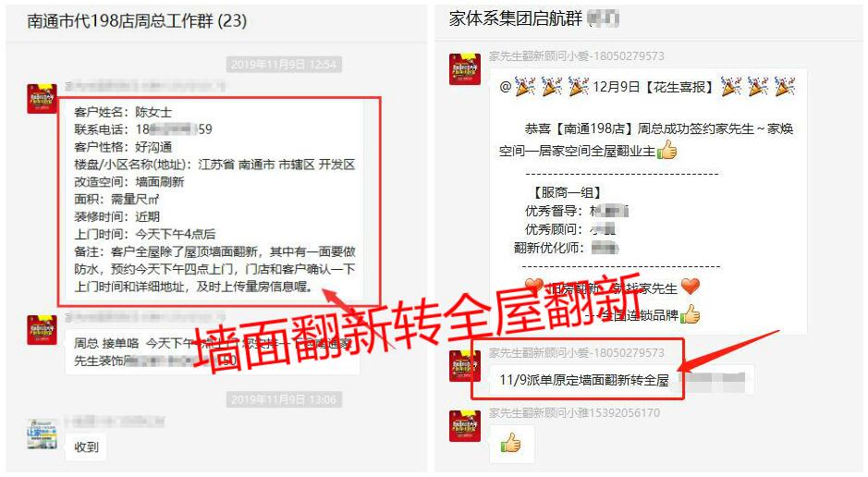Click the thumbs-up after 全国连锁品牌

(x=691, y=314)
